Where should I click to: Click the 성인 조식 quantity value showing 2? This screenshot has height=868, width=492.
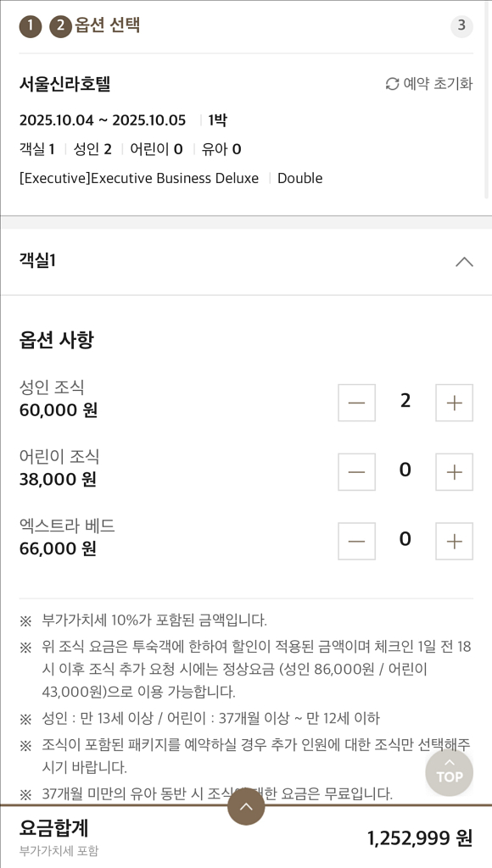click(405, 403)
